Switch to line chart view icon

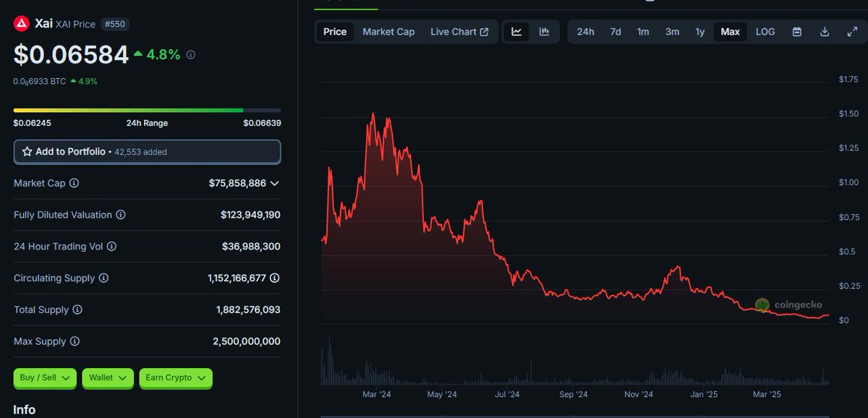click(x=516, y=32)
